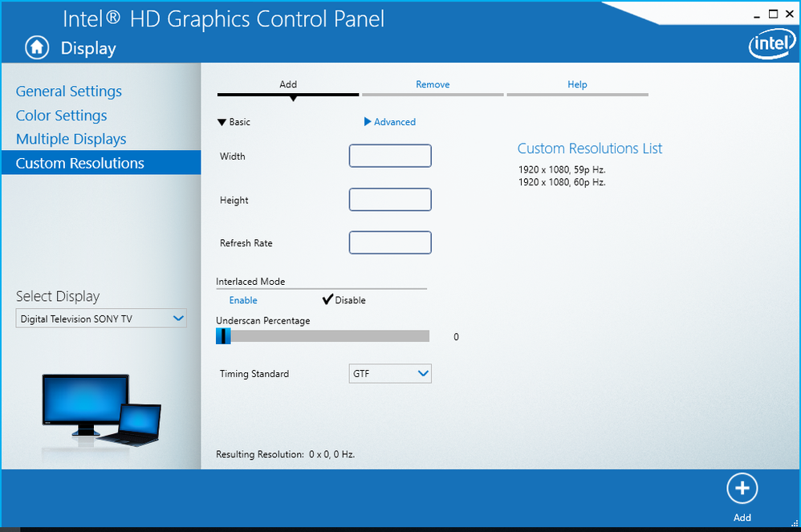This screenshot has width=801, height=532.
Task: Collapse the Basic section
Action: coord(234,122)
